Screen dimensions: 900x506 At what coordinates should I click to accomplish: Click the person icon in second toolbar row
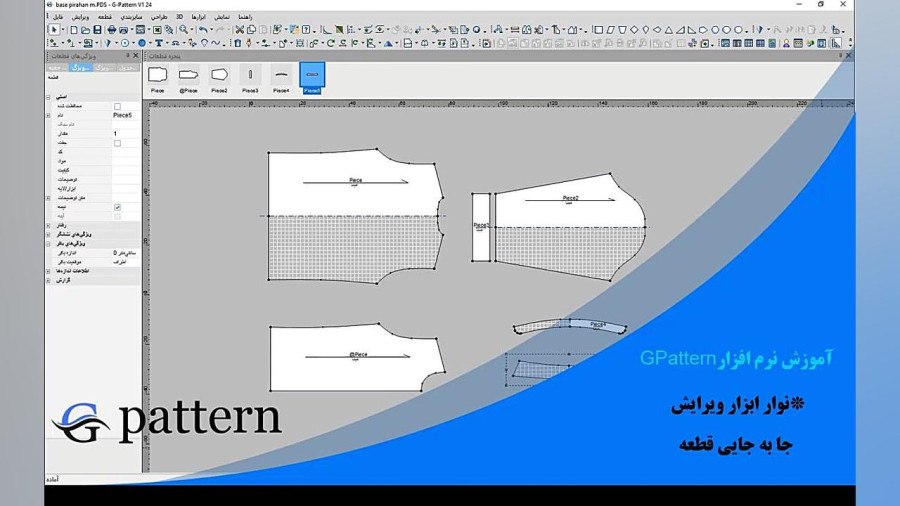(786, 43)
